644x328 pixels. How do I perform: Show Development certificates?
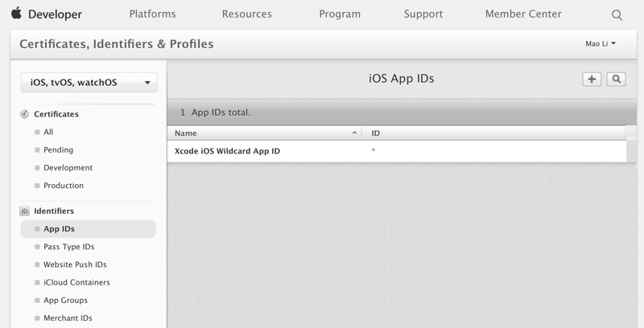point(68,167)
